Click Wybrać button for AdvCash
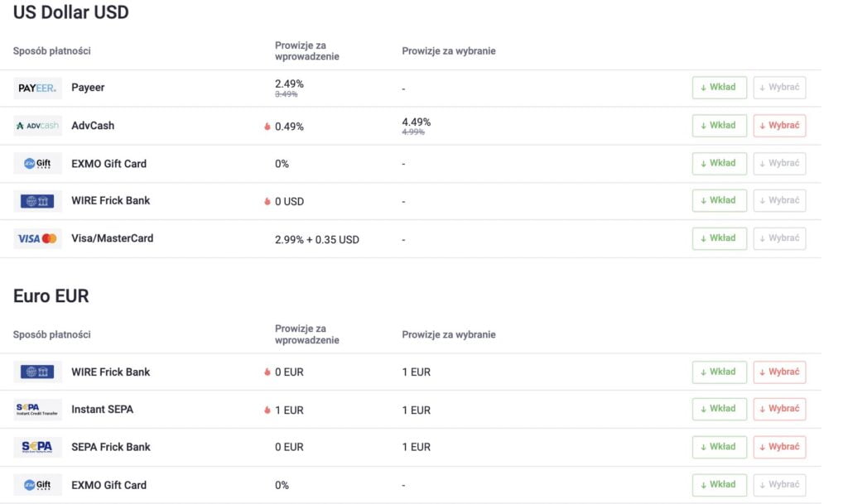Image resolution: width=848 pixels, height=504 pixels. point(779,125)
